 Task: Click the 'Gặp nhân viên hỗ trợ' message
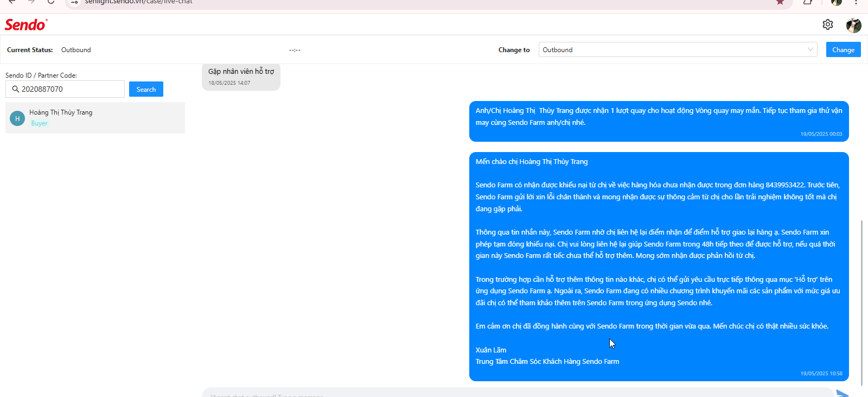(241, 71)
